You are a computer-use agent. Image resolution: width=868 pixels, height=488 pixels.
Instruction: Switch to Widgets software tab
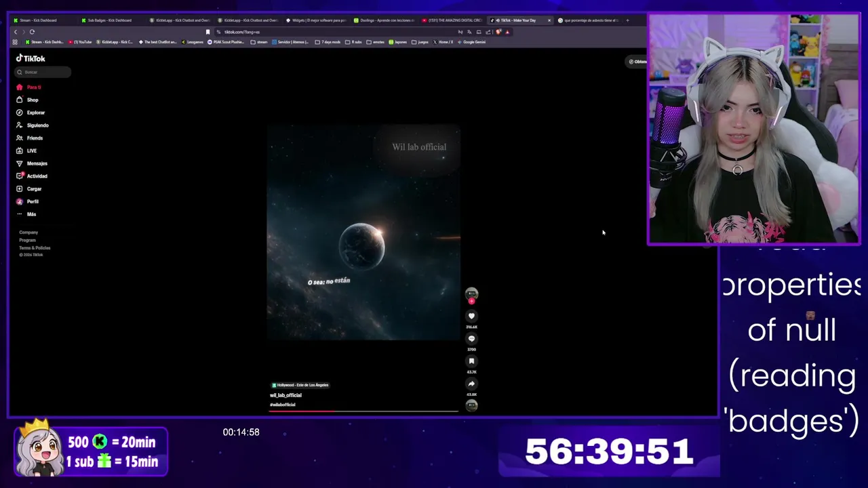click(316, 20)
